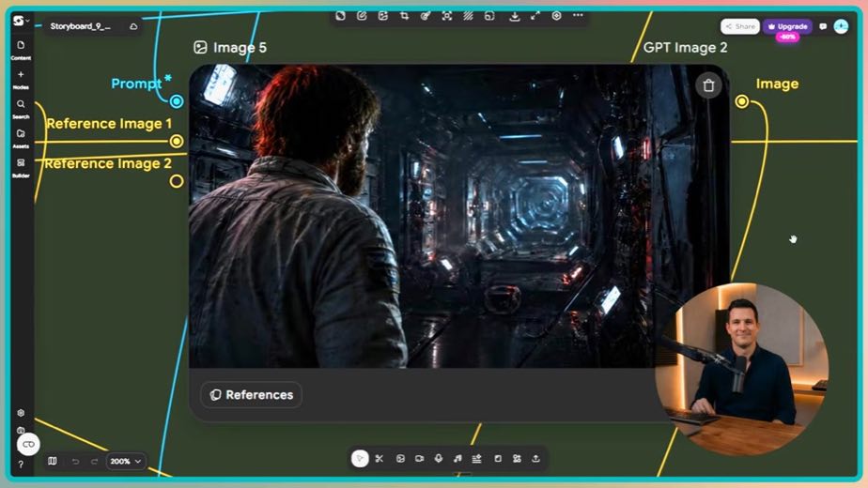The image size is (868, 488).
Task: Click the magic brush icon in image toolbar
Action: tap(426, 16)
